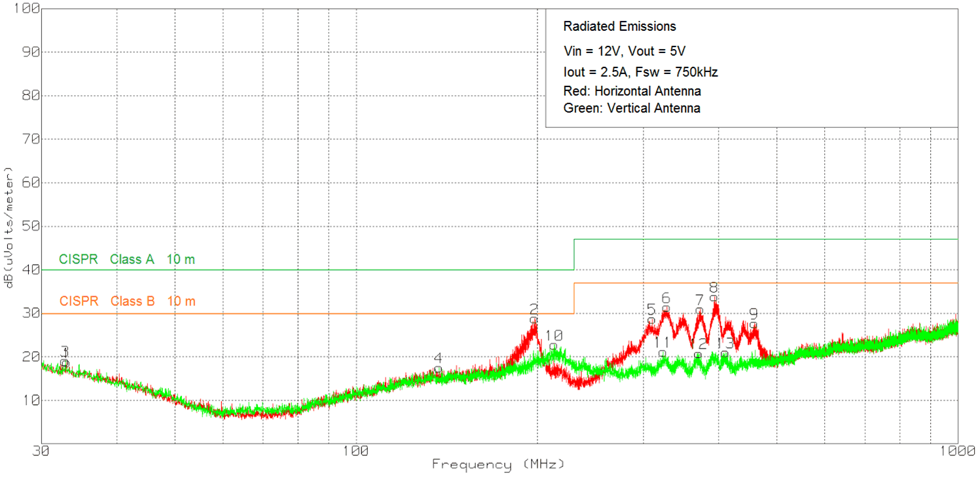Select the Frequency (MHz) axis label
Screen dimensions: 980x479
(x=498, y=465)
